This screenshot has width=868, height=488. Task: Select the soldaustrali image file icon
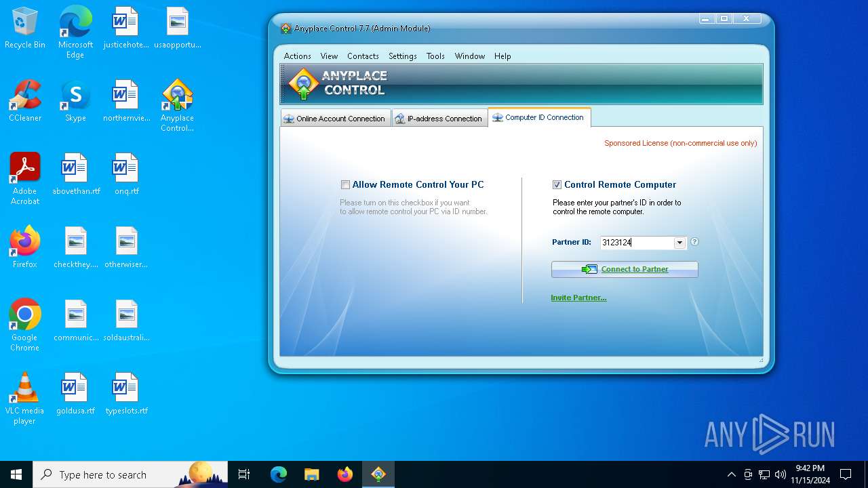coord(126,321)
